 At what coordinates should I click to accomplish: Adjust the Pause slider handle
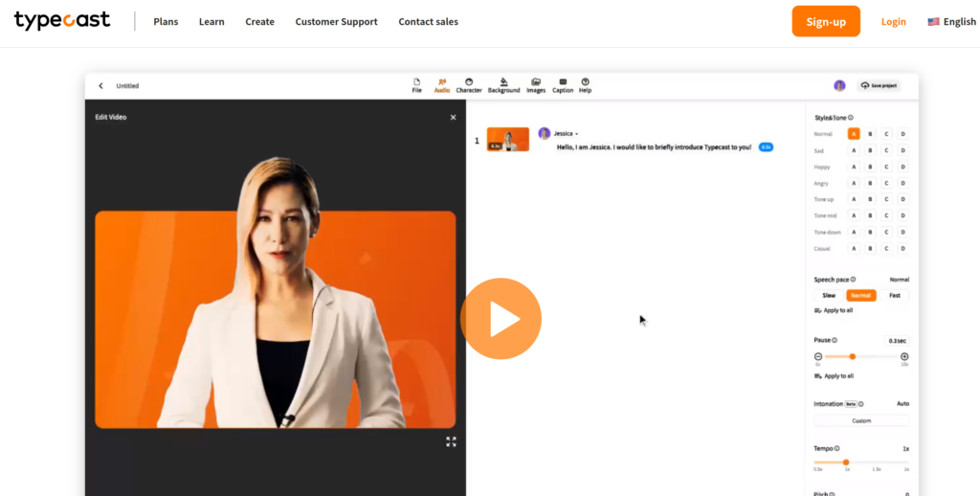pos(852,356)
